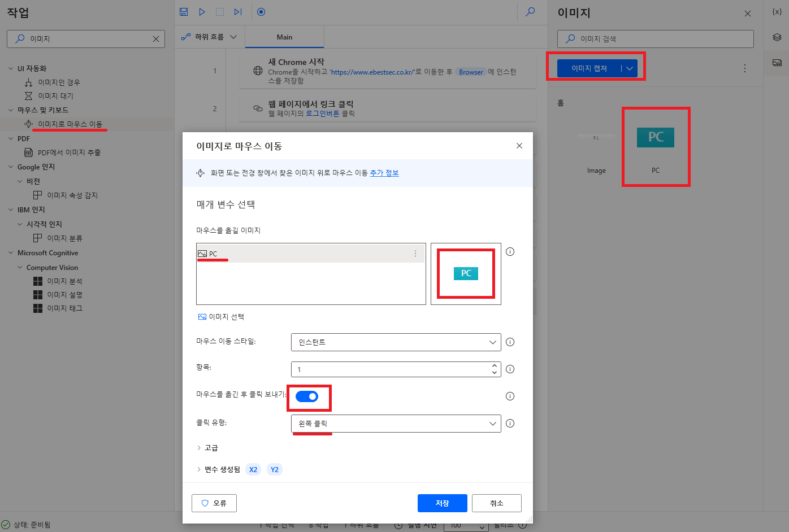Clear the 이미지 search text in the actions pane

[x=156, y=39]
